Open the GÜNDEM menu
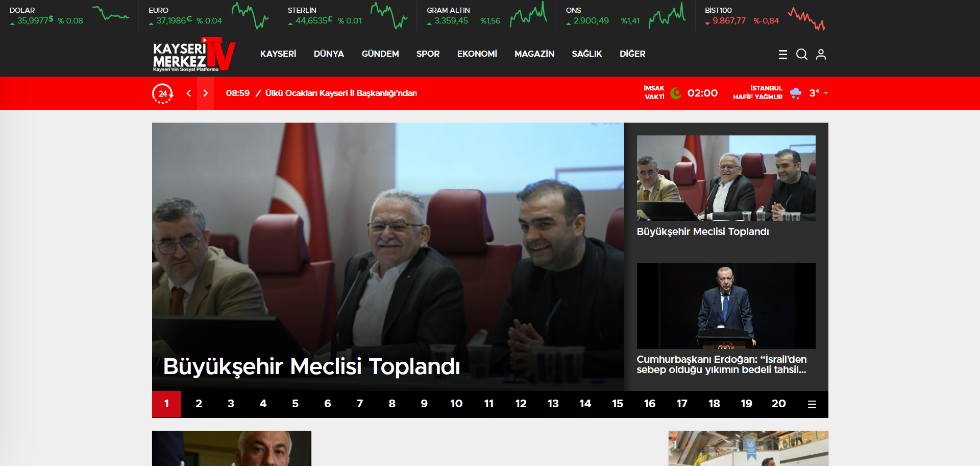The width and height of the screenshot is (980, 466). click(380, 54)
